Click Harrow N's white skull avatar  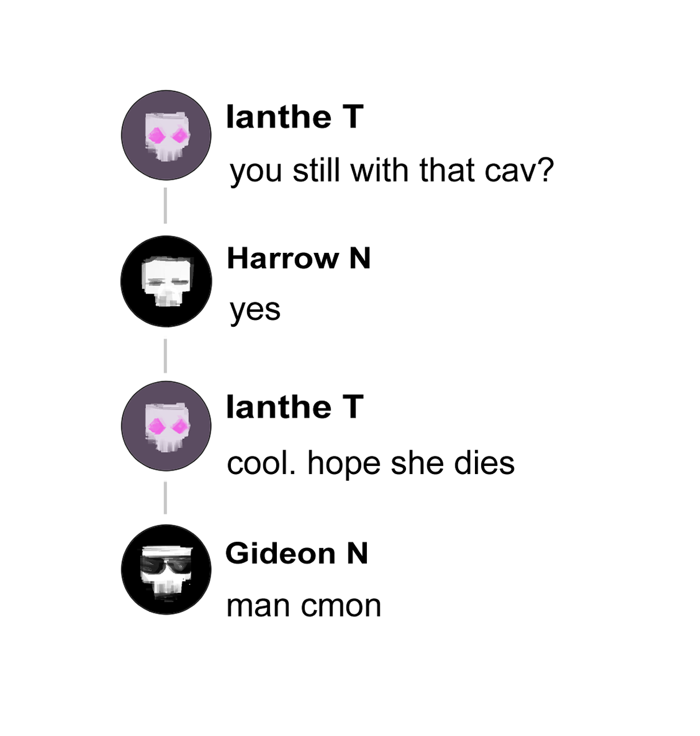tap(166, 281)
